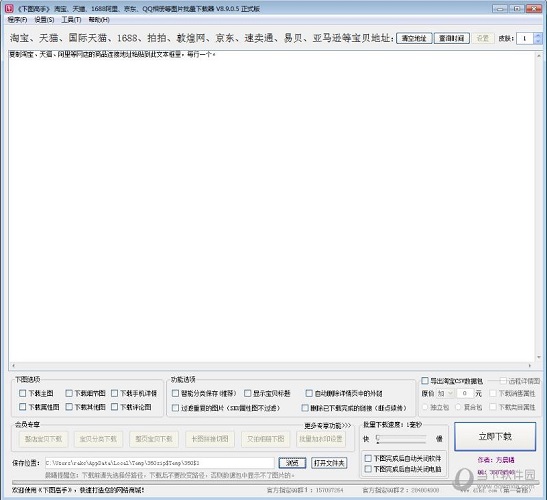
Task: Toggle the 下载类目属性 checkbox
Action: [x=493, y=407]
